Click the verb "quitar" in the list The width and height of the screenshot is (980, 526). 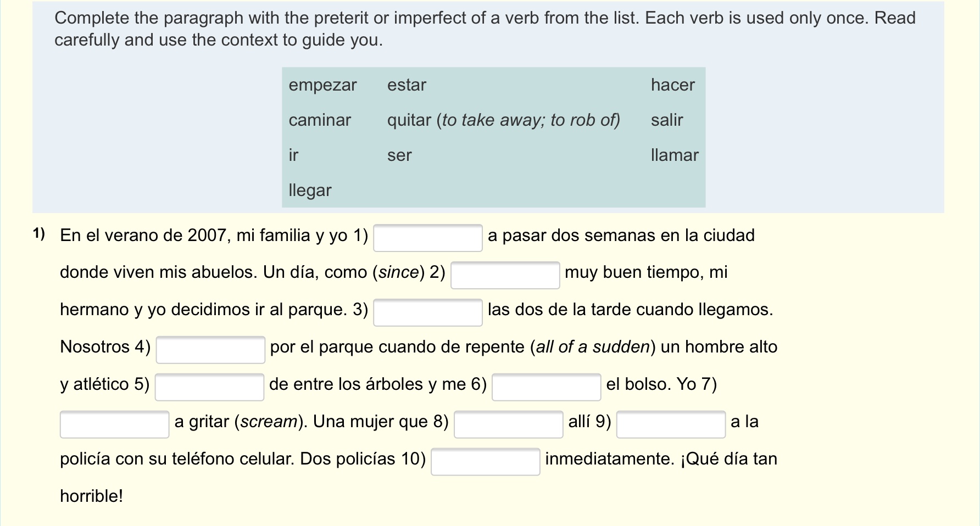409,120
